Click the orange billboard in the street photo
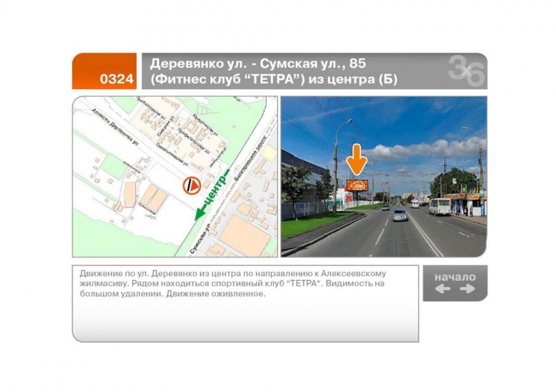The height and width of the screenshot is (392, 556). 357,186
